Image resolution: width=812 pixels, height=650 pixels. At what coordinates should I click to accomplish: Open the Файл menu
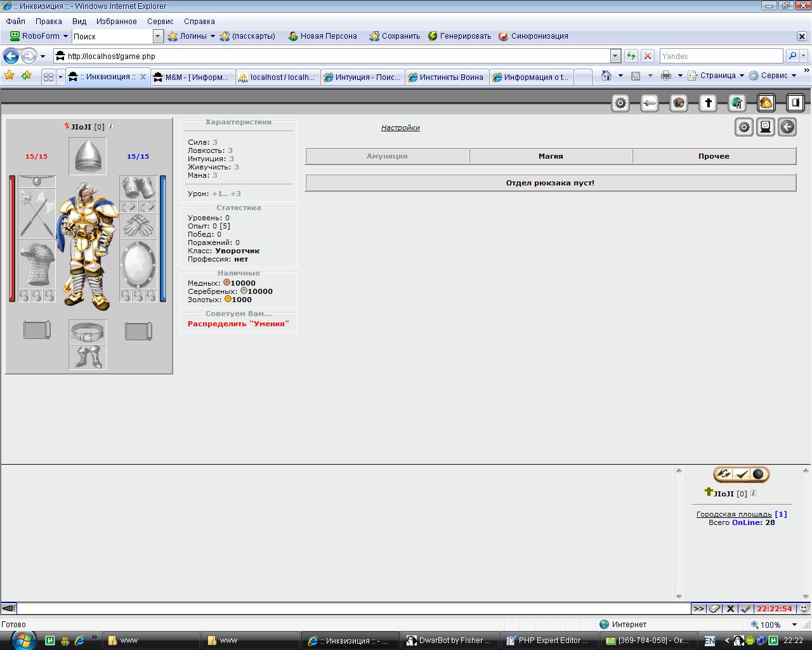coord(16,21)
